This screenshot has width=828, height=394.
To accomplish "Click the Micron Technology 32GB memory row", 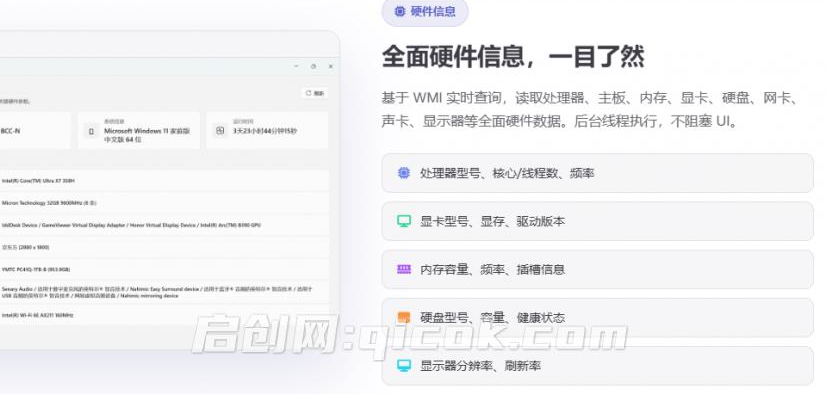I will pos(164,203).
